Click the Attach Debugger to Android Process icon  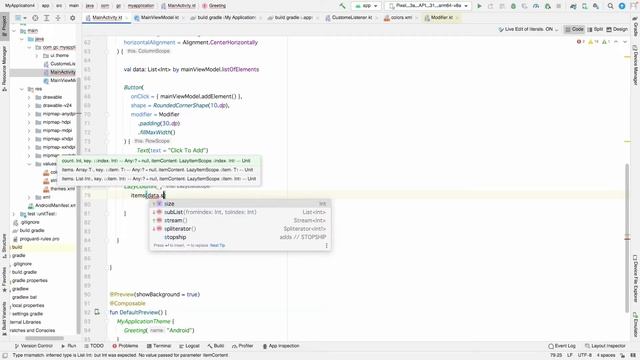coord(548,6)
